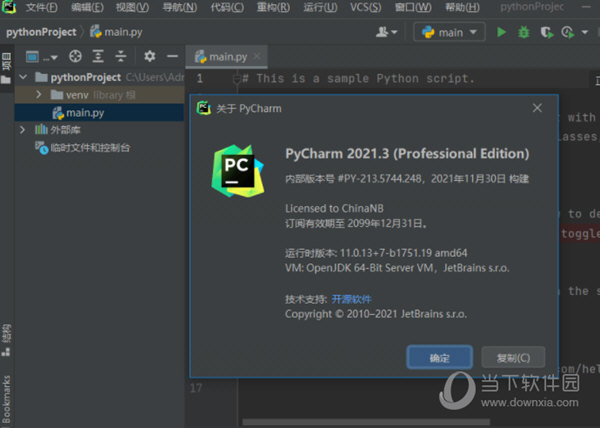600x428 pixels.
Task: Open the VCS(S) menu
Action: 365,7
